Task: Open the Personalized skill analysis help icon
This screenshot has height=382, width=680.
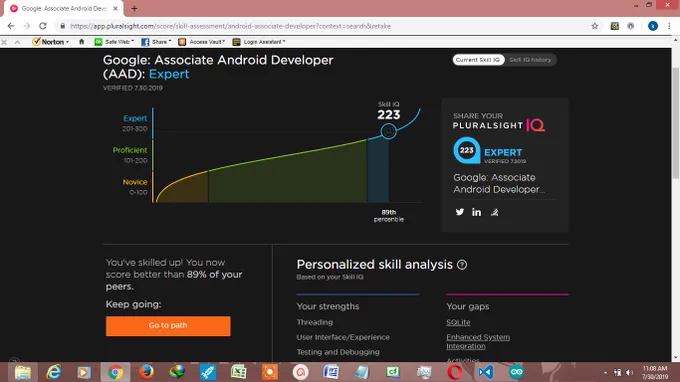Action: click(462, 264)
